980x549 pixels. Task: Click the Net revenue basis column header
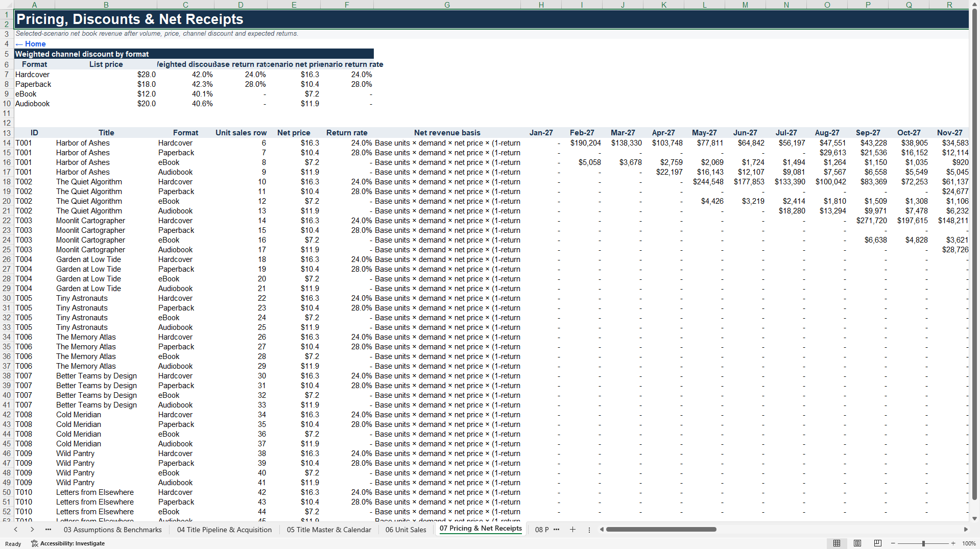point(447,133)
